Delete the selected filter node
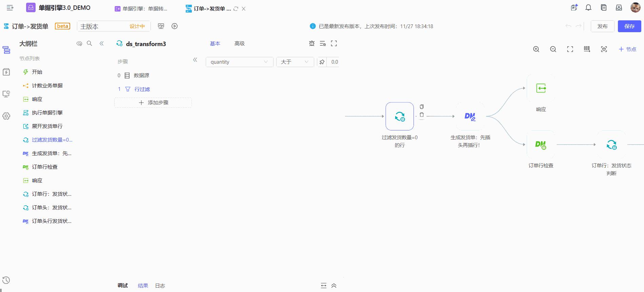 coord(422,115)
